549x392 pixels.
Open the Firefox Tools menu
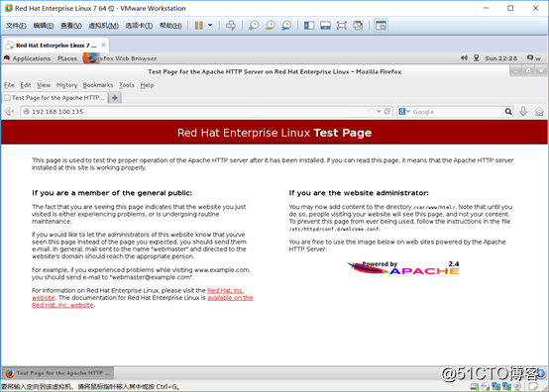point(127,85)
